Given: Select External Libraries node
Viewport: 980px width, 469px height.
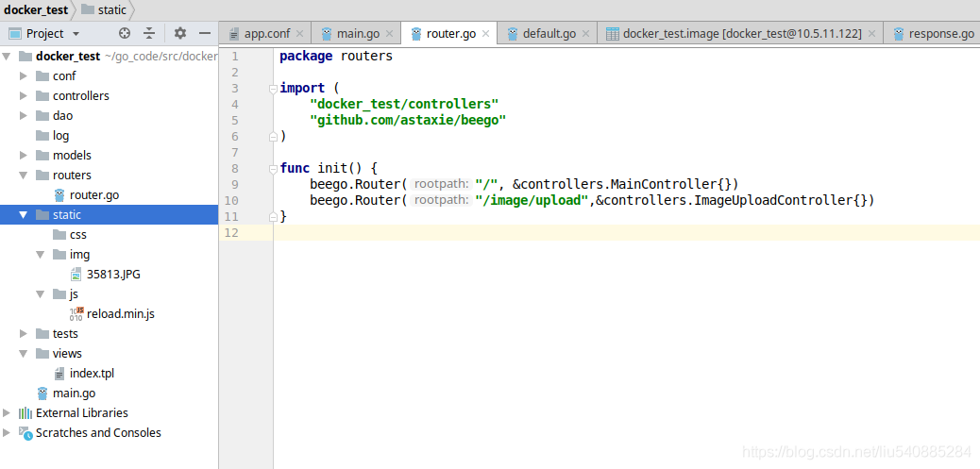Looking at the screenshot, I should 82,412.
